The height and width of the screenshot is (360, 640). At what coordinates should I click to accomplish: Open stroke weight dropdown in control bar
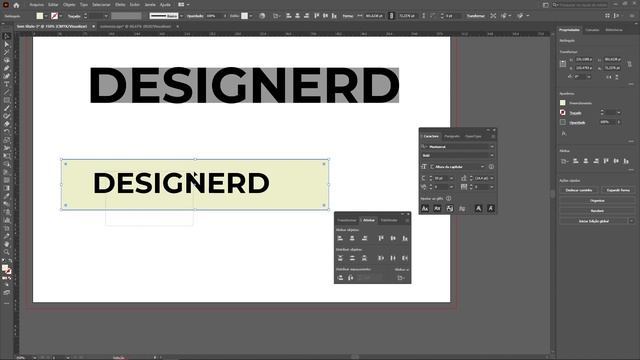pos(106,16)
